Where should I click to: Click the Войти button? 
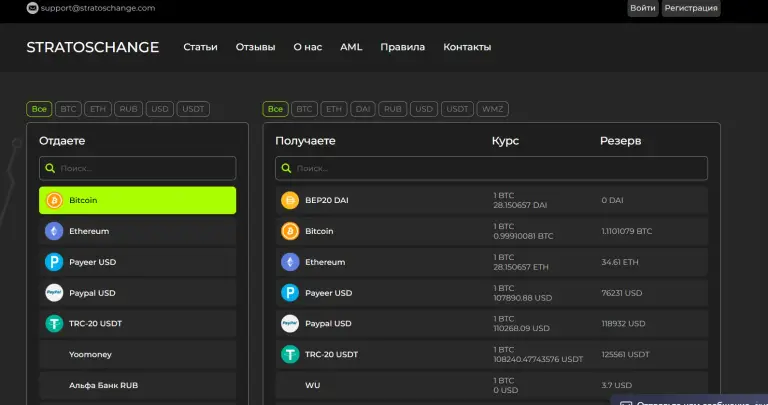pos(643,8)
